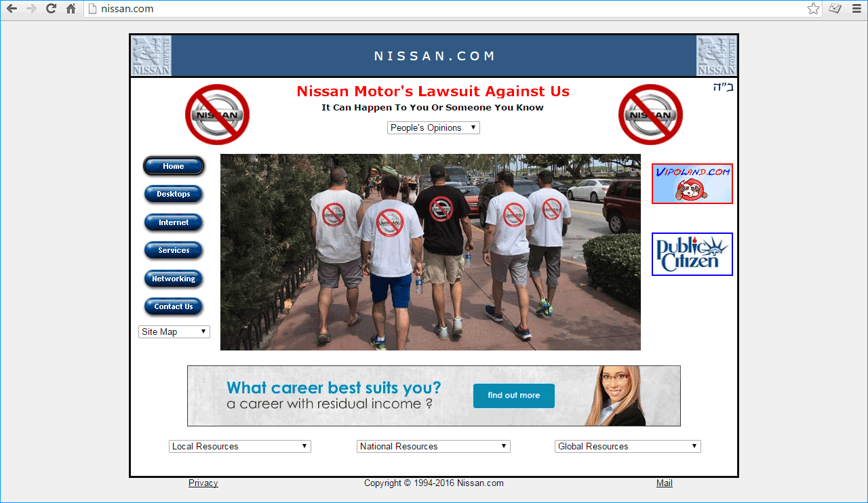The height and width of the screenshot is (503, 868).
Task: Go to browser home page icon
Action: click(71, 9)
